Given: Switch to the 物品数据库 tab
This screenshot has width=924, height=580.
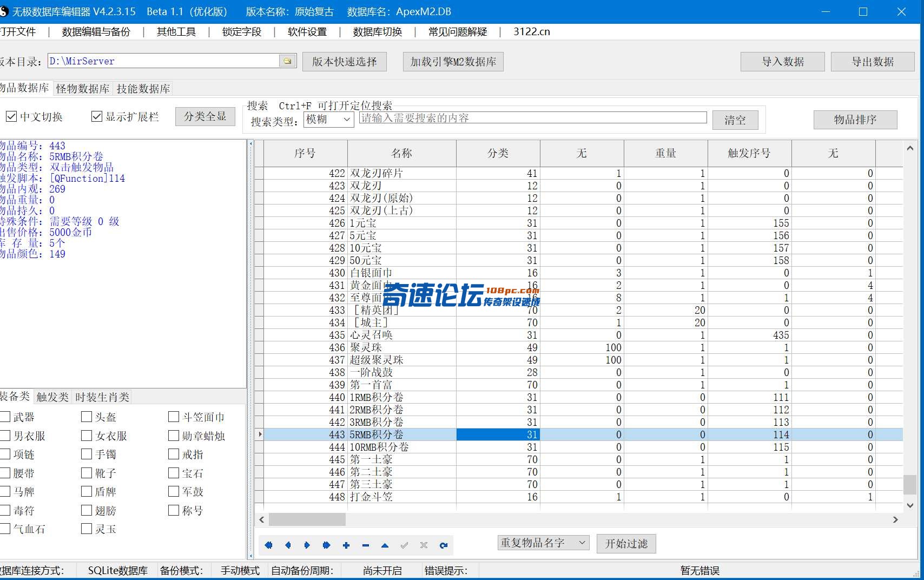Looking at the screenshot, I should (x=25, y=88).
